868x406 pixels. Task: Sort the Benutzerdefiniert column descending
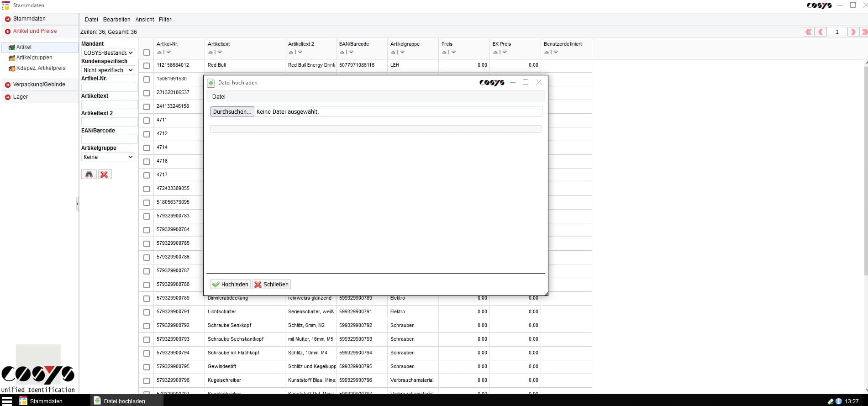(556, 52)
